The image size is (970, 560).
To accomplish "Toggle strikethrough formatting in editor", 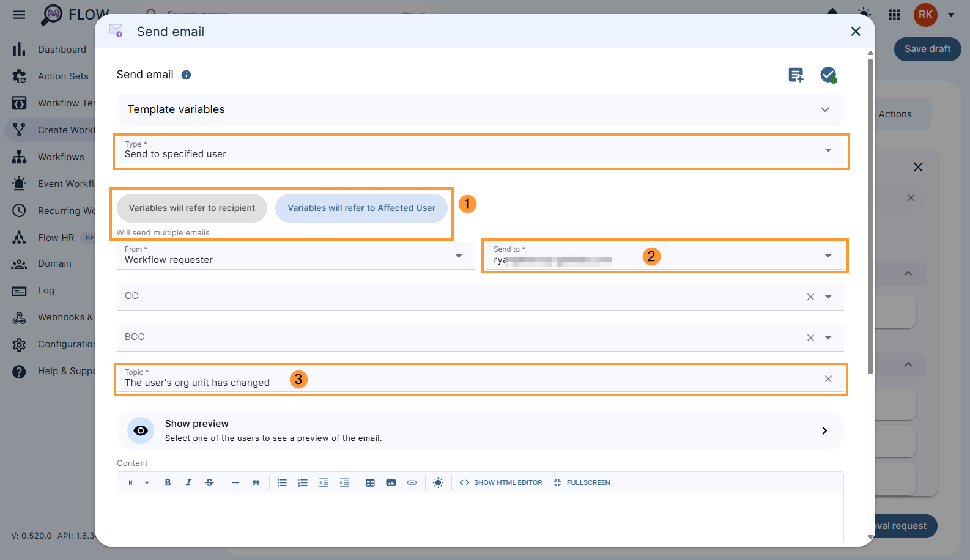I will coord(209,482).
